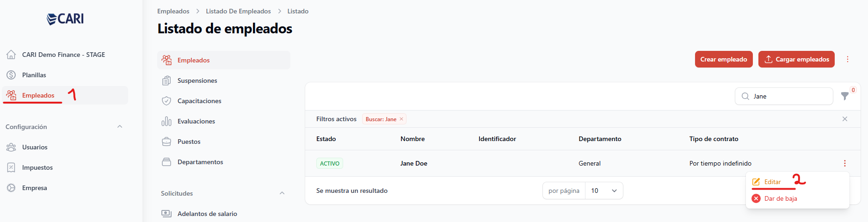
Task: Click the Evaluaciones bar chart icon
Action: coord(166,121)
